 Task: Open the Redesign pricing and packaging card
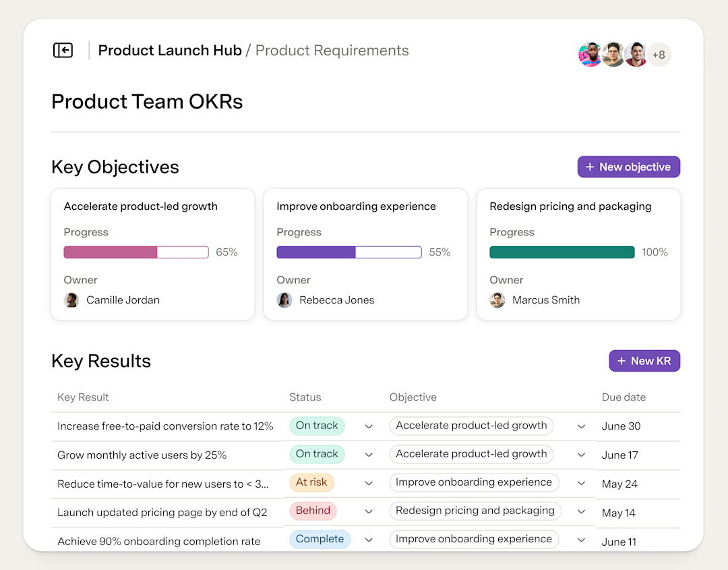tap(578, 254)
